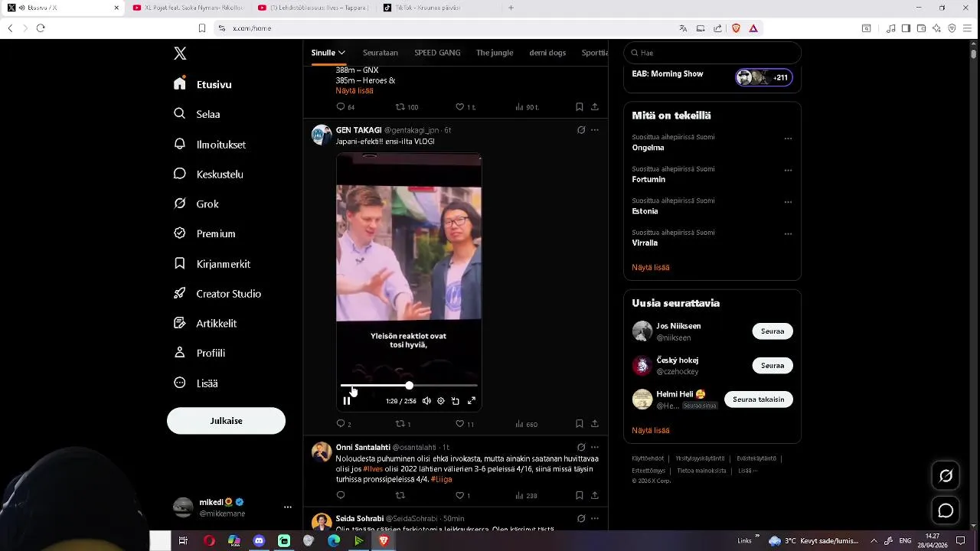Open Kirjanmerkit bookmarks
This screenshot has width=980, height=551.
point(212,264)
